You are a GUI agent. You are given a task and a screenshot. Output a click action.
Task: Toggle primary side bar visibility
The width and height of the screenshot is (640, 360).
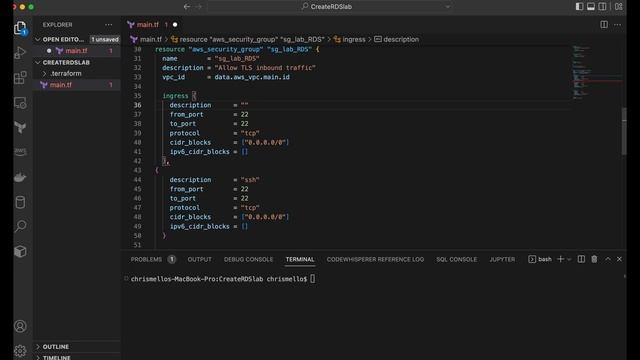[579, 7]
